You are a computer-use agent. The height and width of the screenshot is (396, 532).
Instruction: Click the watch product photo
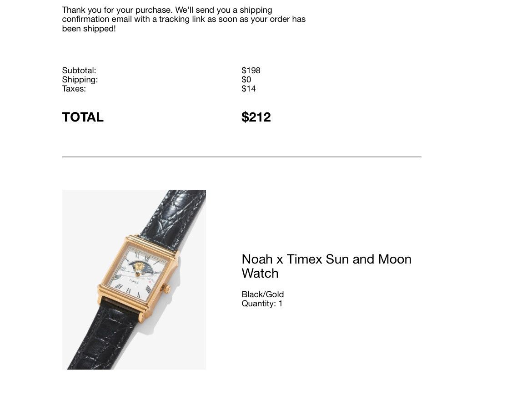coord(134,279)
